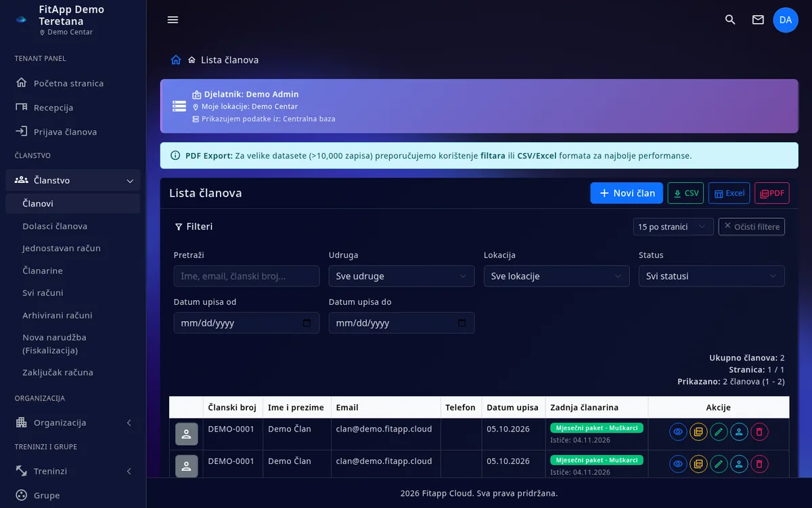This screenshot has height=508, width=812.
Task: Click the Ime i prezime column header
Action: (296, 408)
